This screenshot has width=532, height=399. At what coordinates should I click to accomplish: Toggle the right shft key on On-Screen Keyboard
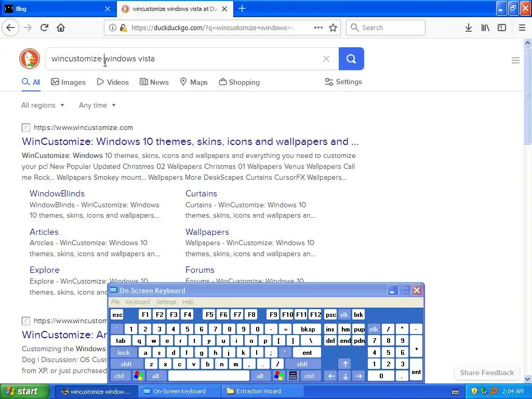tap(302, 364)
